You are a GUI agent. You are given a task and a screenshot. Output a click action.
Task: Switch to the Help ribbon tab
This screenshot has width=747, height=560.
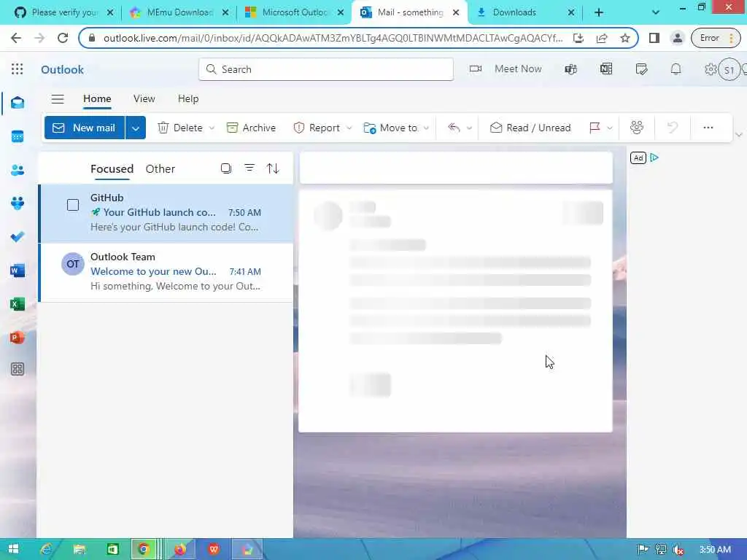coord(188,98)
